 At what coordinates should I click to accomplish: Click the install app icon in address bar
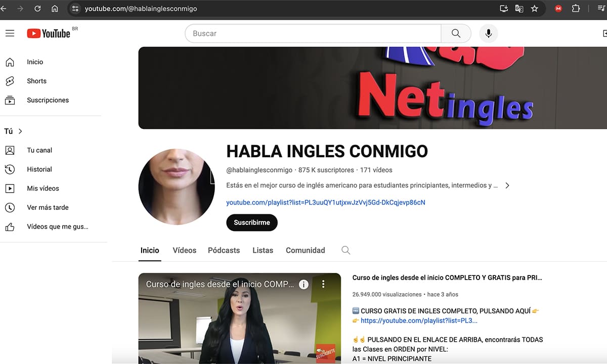click(x=503, y=9)
